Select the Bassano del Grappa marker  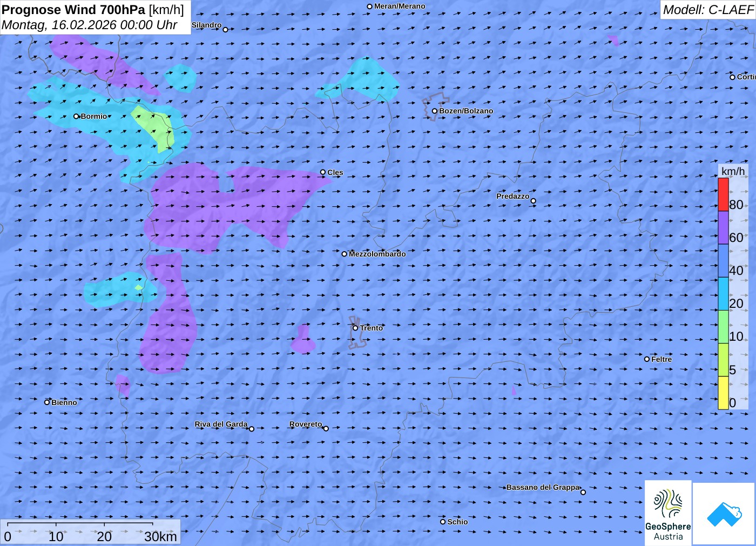583,492
